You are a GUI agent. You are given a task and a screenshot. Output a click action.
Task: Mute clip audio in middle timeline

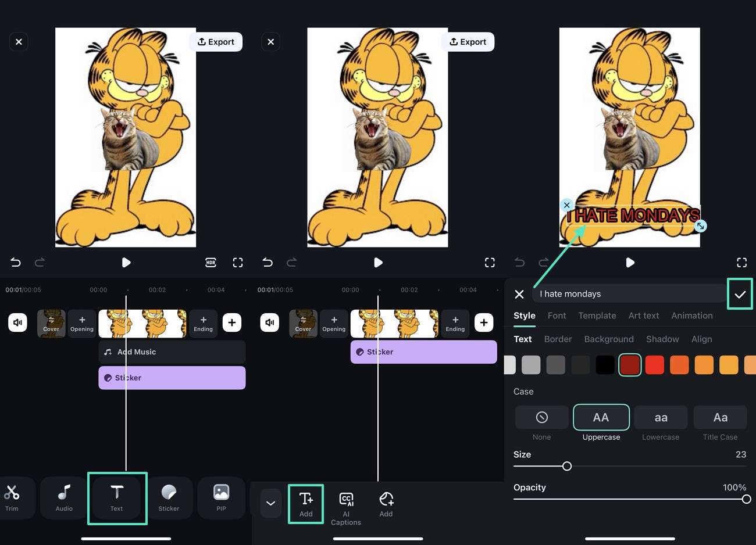[x=270, y=322]
